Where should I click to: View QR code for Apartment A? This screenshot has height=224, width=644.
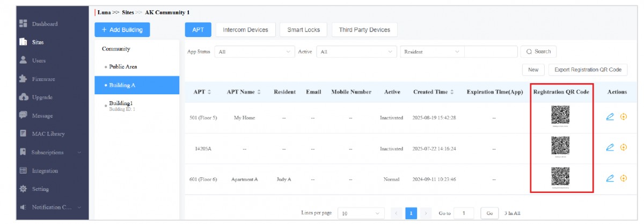coord(560,178)
